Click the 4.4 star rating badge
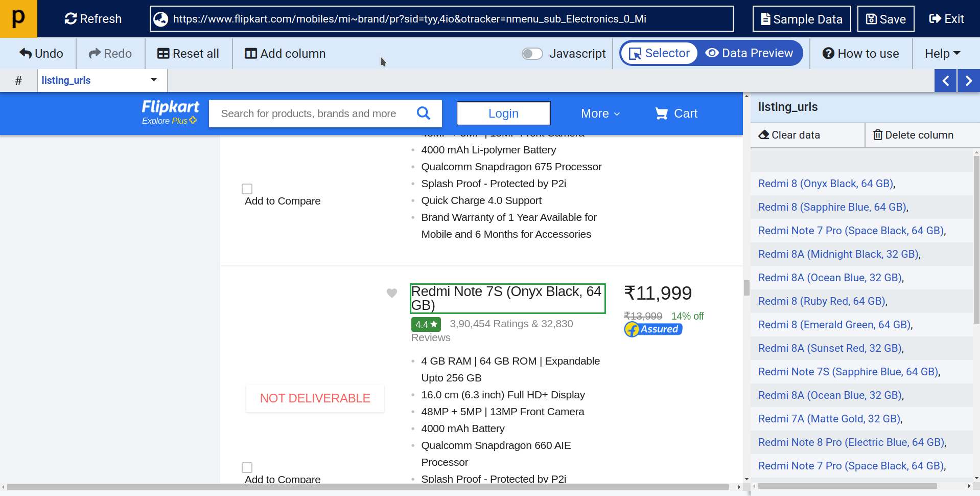 [426, 324]
